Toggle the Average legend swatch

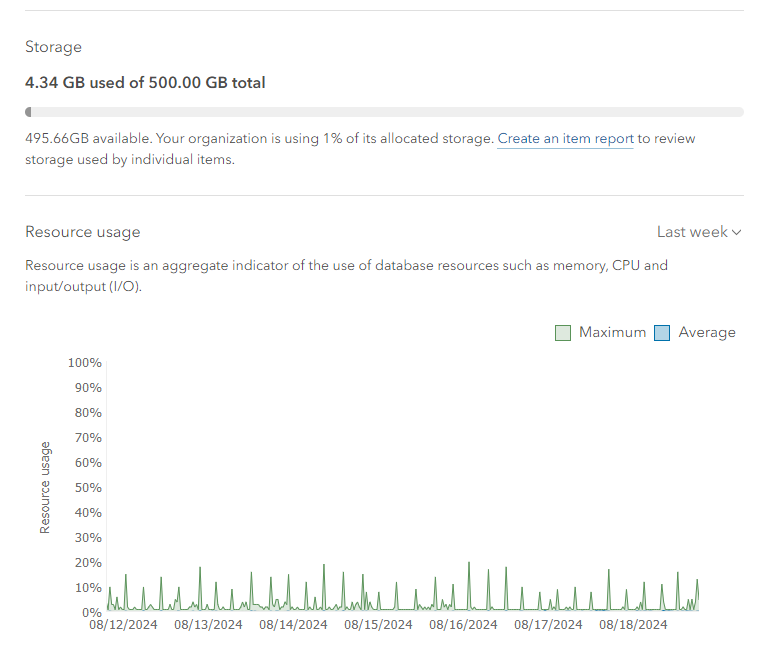[662, 333]
